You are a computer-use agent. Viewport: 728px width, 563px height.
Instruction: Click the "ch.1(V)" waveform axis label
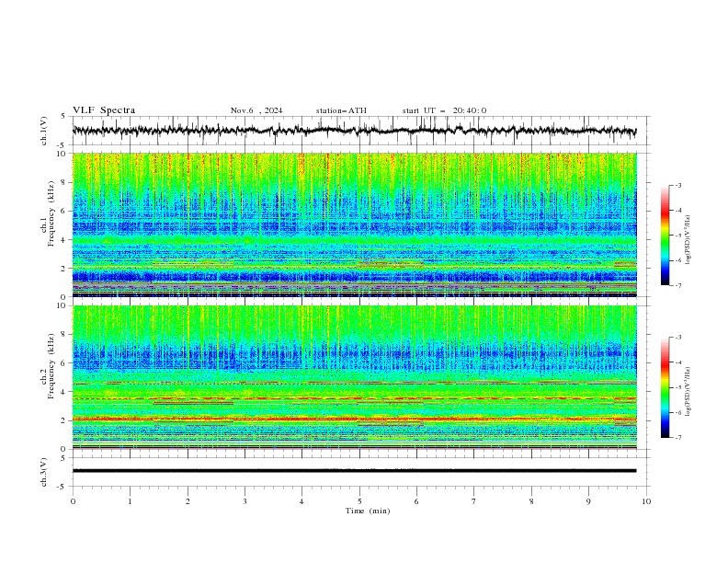(x=44, y=131)
